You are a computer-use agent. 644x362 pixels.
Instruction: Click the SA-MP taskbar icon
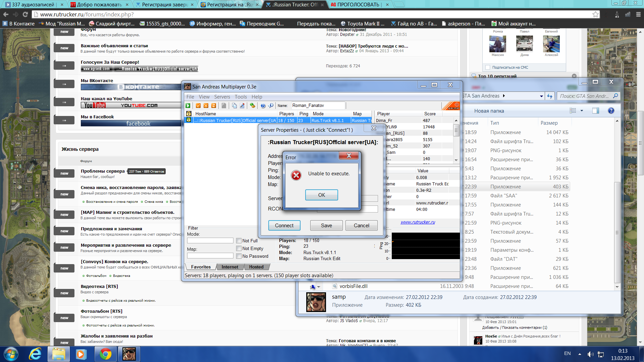(129, 354)
